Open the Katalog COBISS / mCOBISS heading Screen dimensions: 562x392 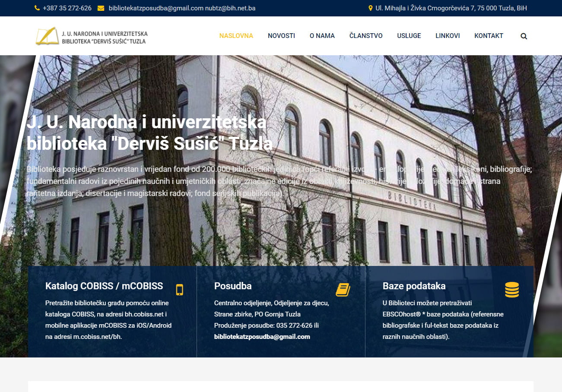click(104, 286)
